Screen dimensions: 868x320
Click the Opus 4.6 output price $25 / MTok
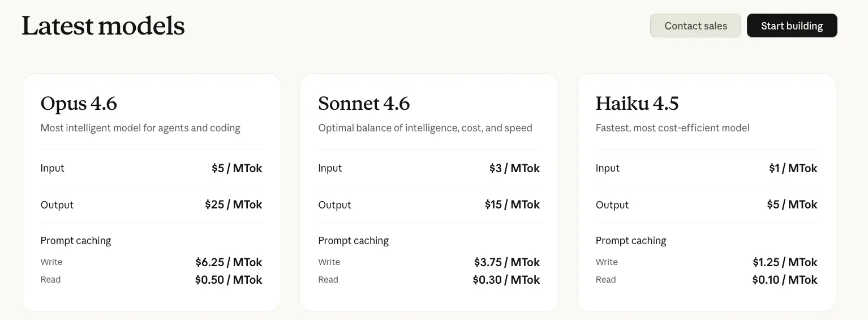(x=233, y=204)
